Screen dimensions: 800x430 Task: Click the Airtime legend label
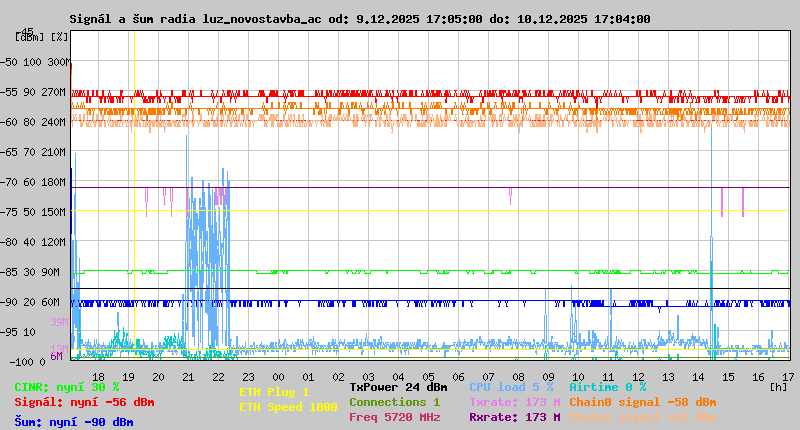tap(607, 387)
